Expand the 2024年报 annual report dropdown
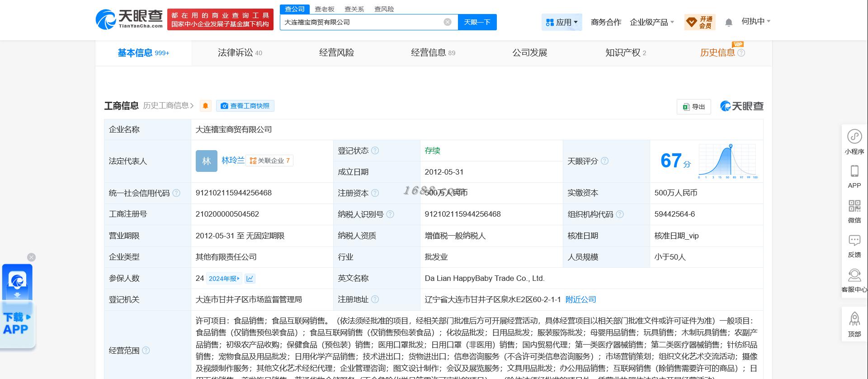Image resolution: width=868 pixels, height=379 pixels. [224, 279]
